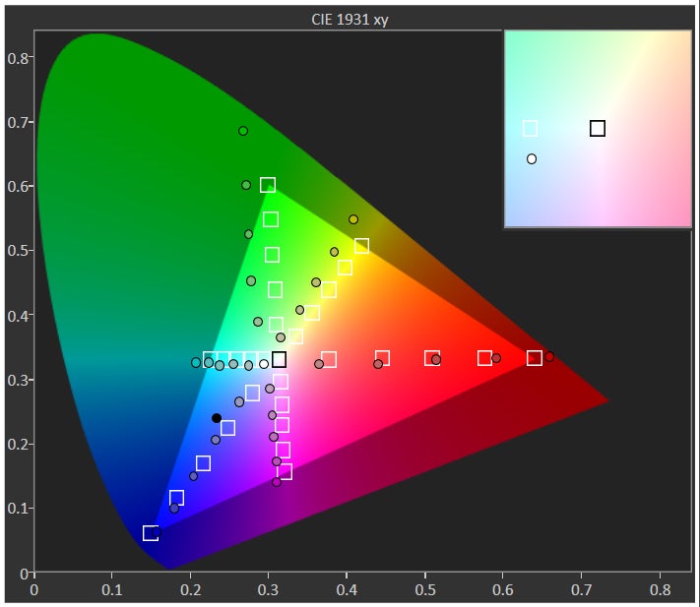Click the black target square in inset zoom panel
The height and width of the screenshot is (607, 700).
point(598,129)
